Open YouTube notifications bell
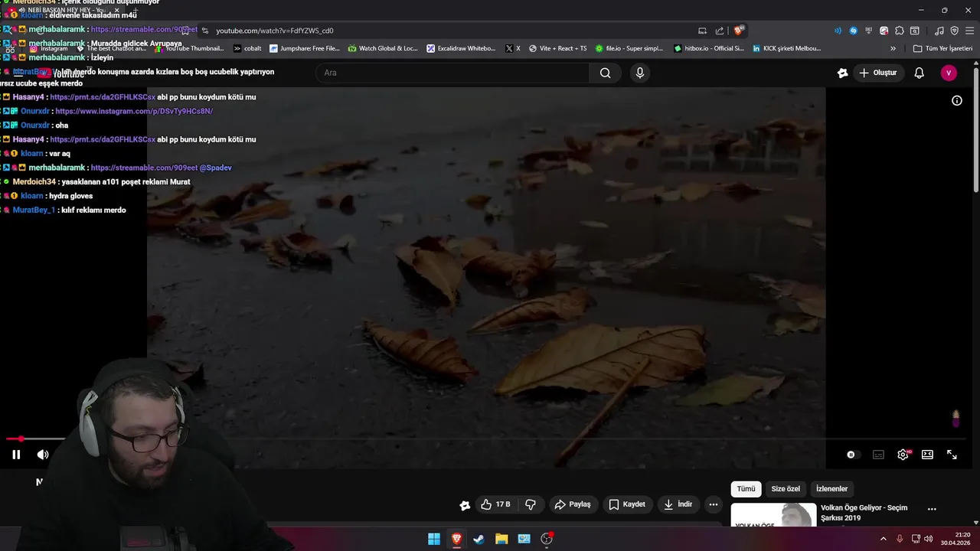980x551 pixels. (920, 73)
